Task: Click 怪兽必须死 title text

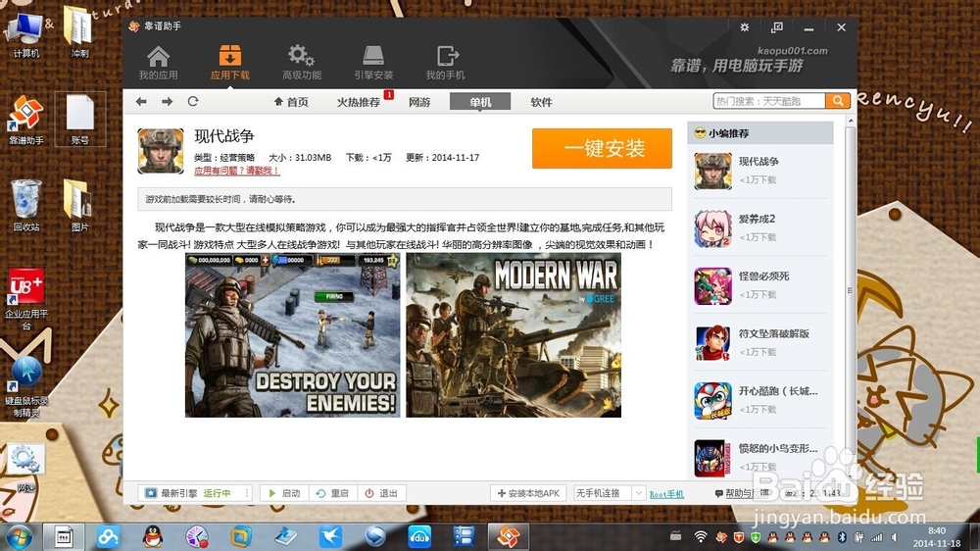Action: [763, 276]
